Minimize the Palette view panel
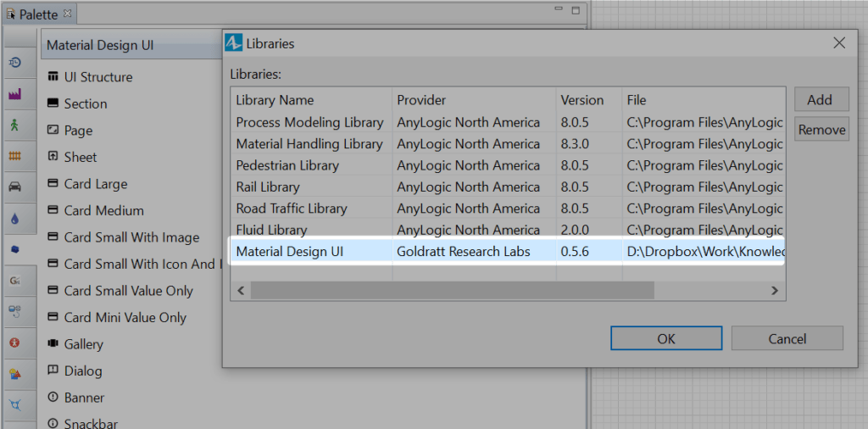The height and width of the screenshot is (429, 868). pyautogui.click(x=558, y=9)
